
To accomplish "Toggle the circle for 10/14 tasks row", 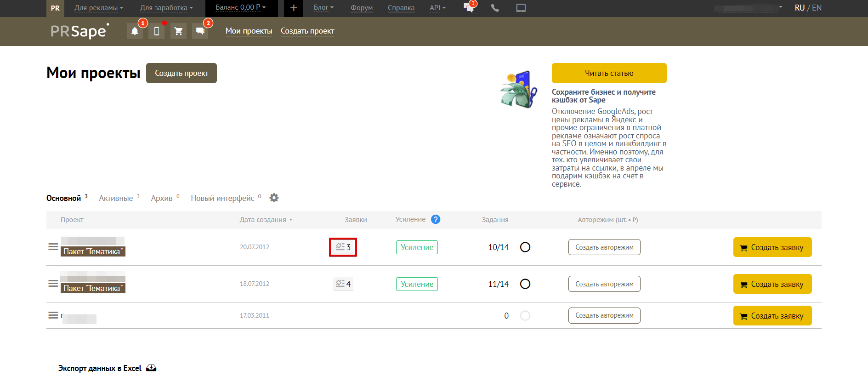I will coord(525,247).
